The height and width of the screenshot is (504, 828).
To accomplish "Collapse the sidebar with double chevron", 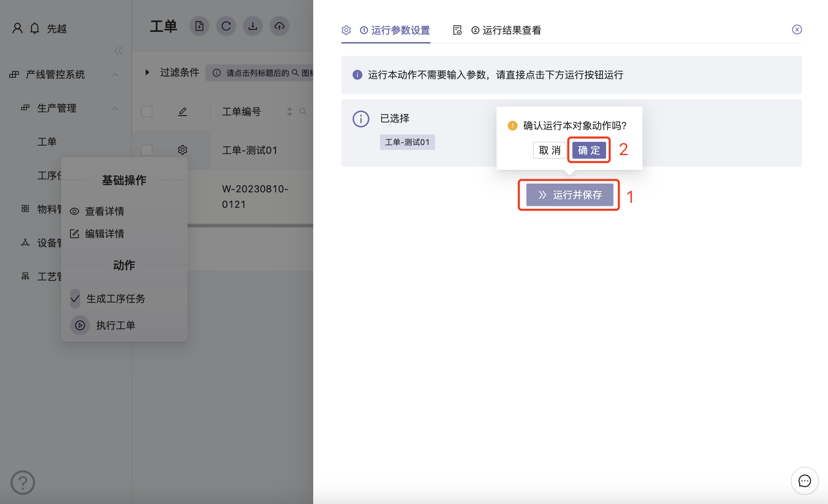I will point(118,51).
